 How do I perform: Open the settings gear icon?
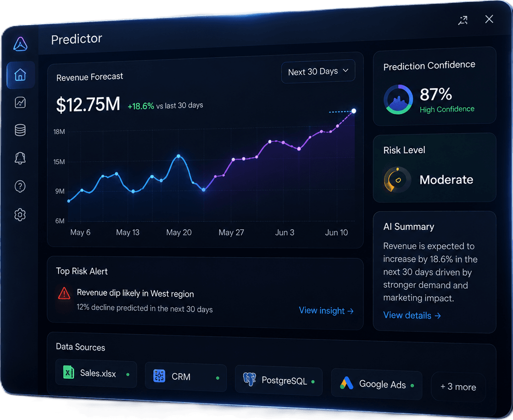click(x=20, y=215)
